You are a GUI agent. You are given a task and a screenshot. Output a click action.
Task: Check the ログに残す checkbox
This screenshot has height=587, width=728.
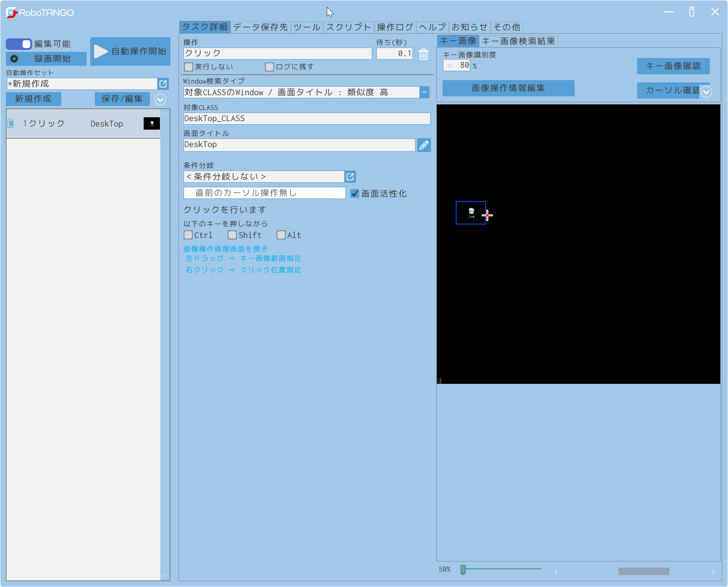pyautogui.click(x=270, y=67)
